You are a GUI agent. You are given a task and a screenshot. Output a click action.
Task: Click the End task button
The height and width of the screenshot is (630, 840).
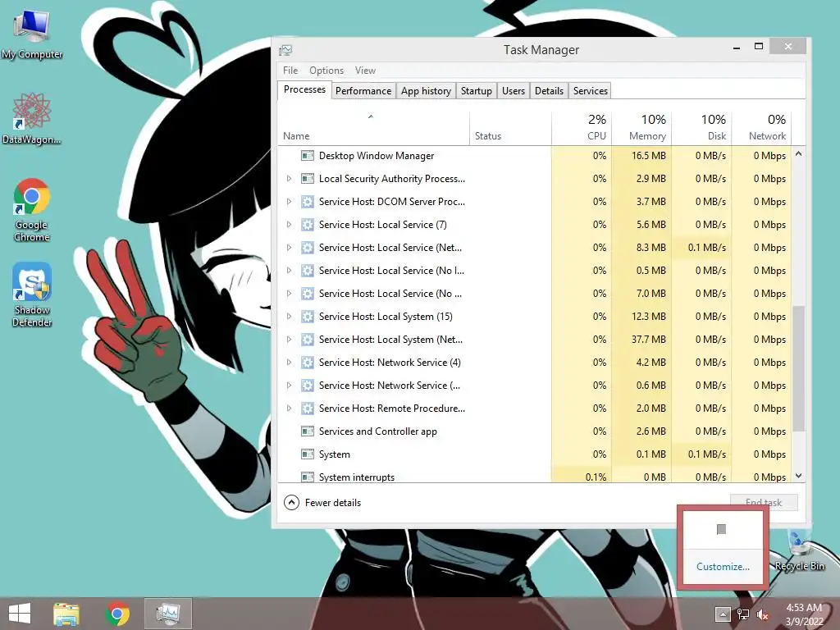coord(764,503)
